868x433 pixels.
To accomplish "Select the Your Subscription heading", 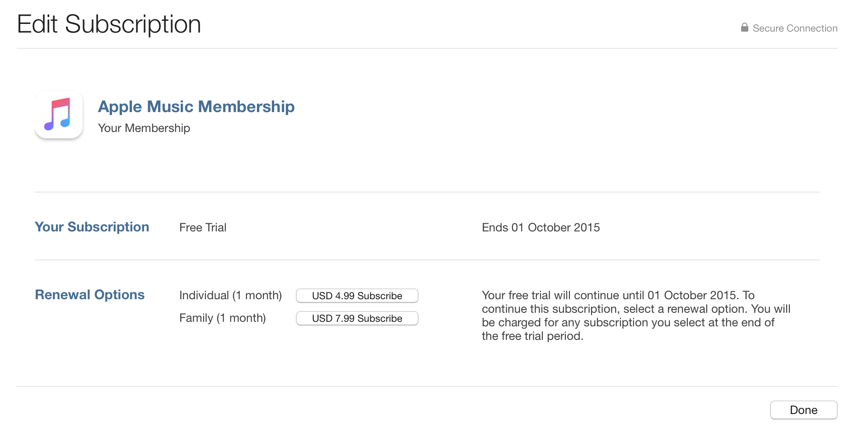I will click(92, 227).
